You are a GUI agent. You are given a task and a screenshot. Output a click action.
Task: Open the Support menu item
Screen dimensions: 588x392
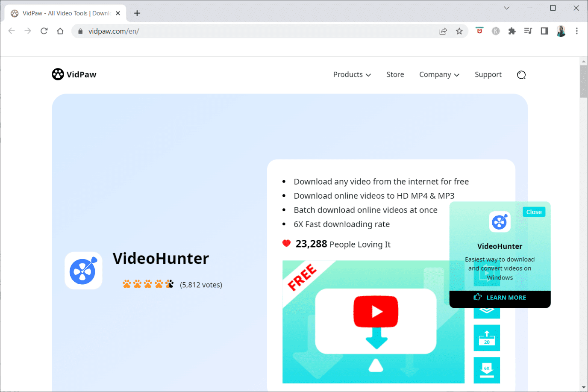pos(488,74)
